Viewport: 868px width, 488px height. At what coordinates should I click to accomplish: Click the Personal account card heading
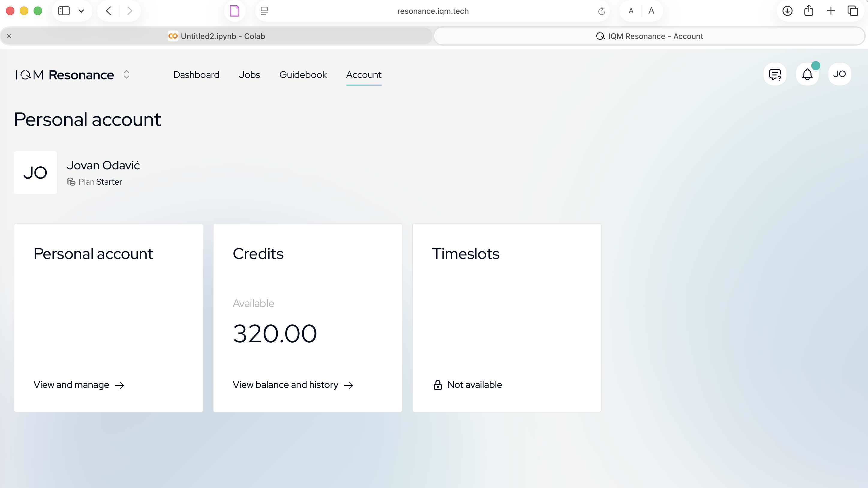[x=93, y=254]
